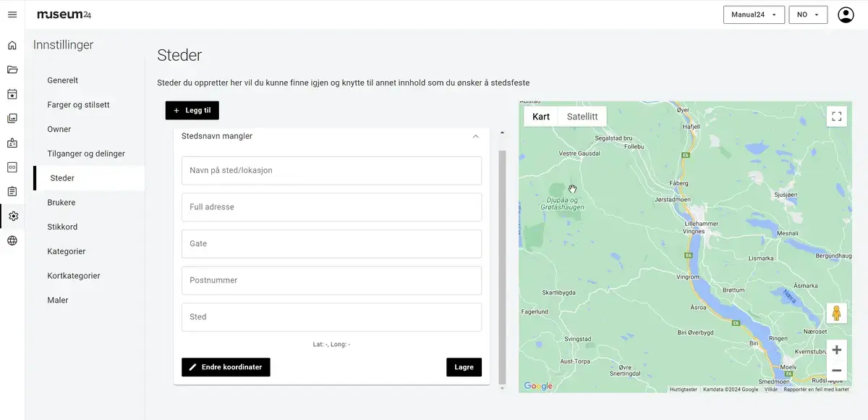Image resolution: width=868 pixels, height=420 pixels.
Task: Save the place with Lagre
Action: pos(464,367)
